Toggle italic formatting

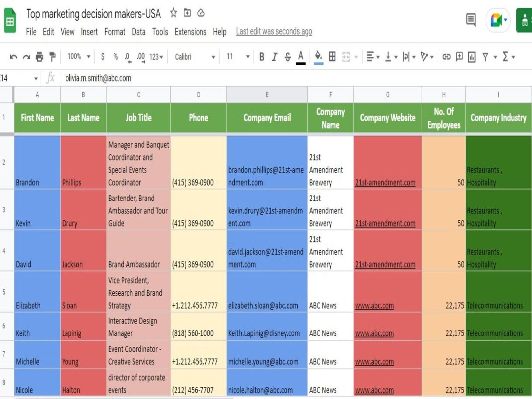click(x=274, y=57)
